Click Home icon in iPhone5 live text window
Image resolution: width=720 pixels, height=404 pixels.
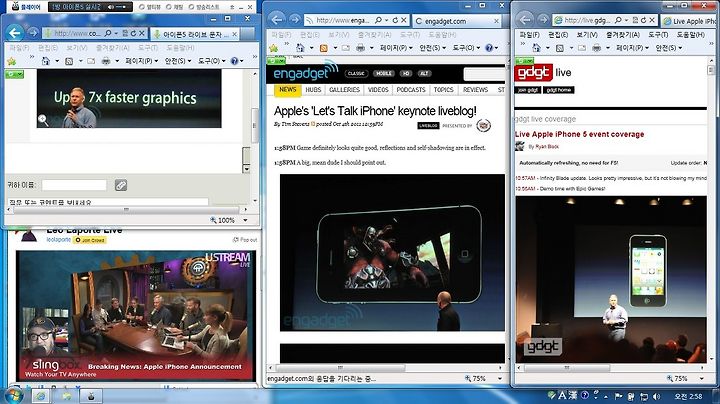[x=45, y=61]
